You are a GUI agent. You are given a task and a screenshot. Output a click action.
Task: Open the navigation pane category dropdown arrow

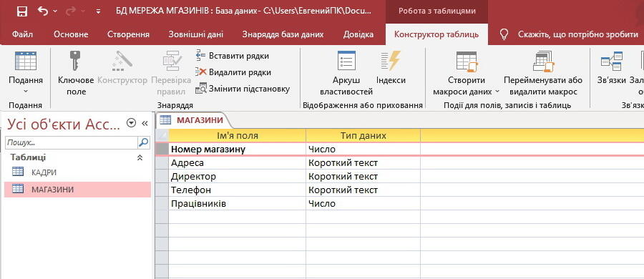click(131, 123)
